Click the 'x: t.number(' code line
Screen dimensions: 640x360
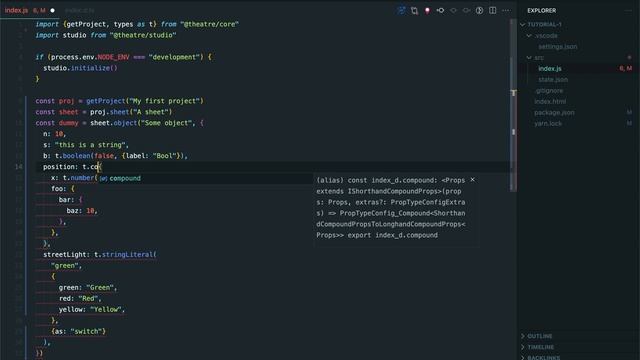[x=74, y=178]
